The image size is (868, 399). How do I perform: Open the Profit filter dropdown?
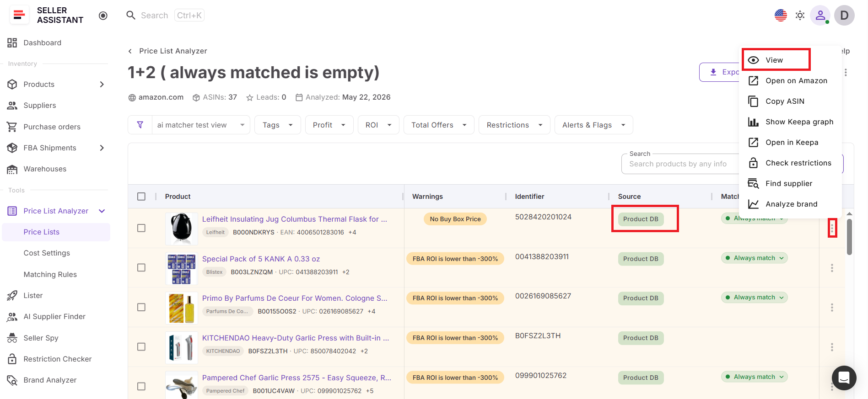coord(329,125)
